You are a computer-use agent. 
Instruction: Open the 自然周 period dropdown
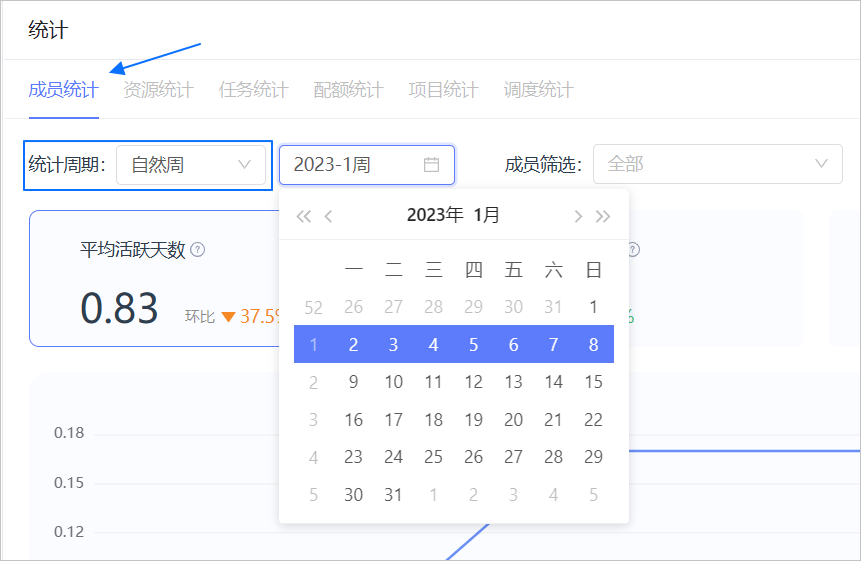coord(191,165)
